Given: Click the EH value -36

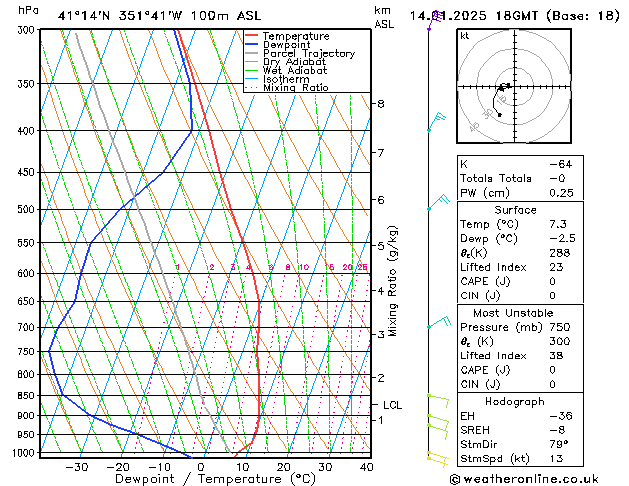Looking at the screenshot, I should (x=560, y=416).
